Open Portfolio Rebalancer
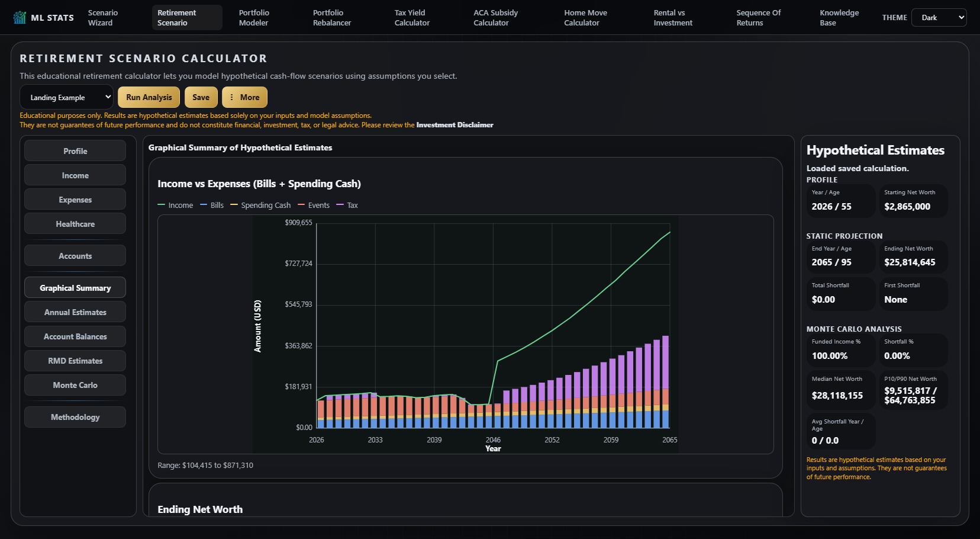980x539 pixels. click(x=332, y=18)
